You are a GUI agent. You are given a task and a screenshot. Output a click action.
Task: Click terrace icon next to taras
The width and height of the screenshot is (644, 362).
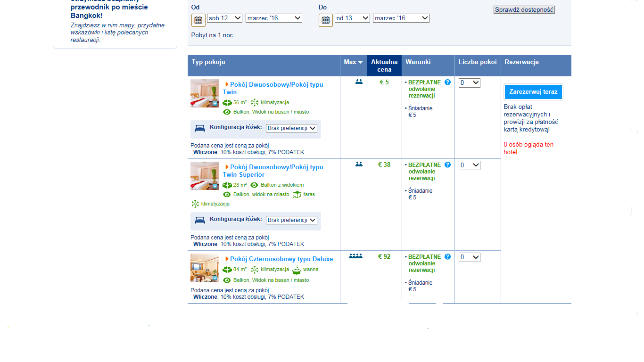point(297,194)
